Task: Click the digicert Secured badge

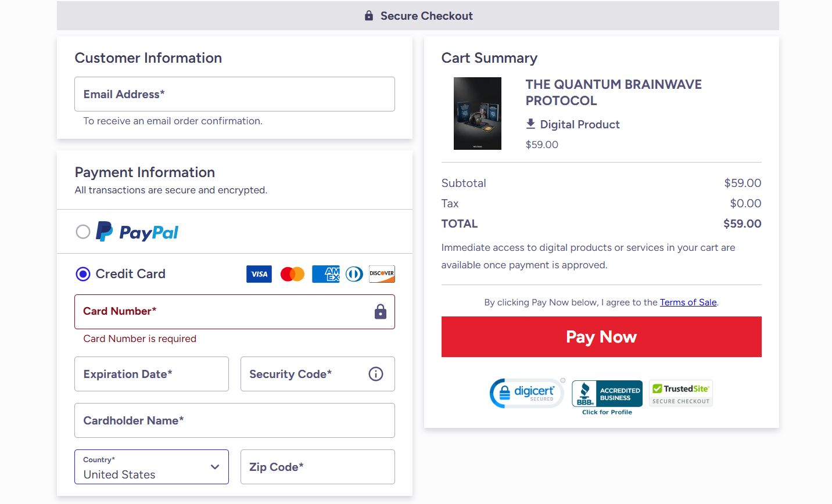Action: click(x=526, y=393)
